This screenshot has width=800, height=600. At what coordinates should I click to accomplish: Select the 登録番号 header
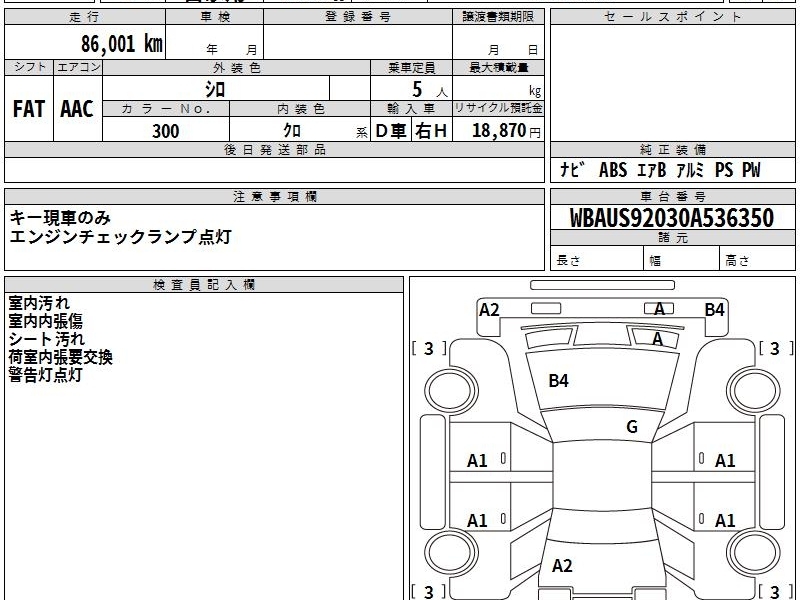tap(358, 17)
